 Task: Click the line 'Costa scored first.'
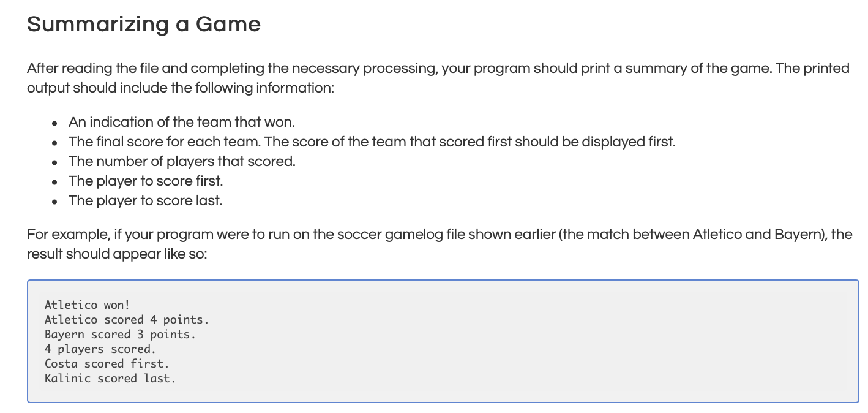tap(107, 363)
